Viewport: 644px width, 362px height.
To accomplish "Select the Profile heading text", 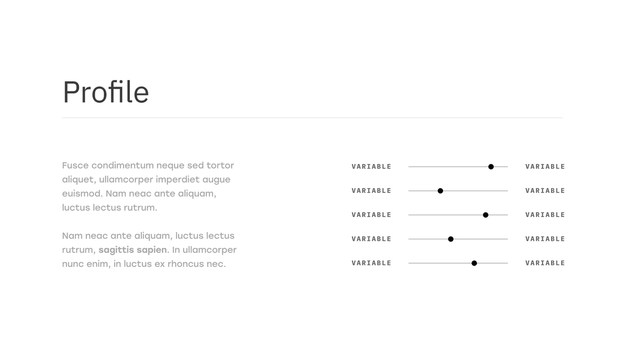I will coord(106,92).
